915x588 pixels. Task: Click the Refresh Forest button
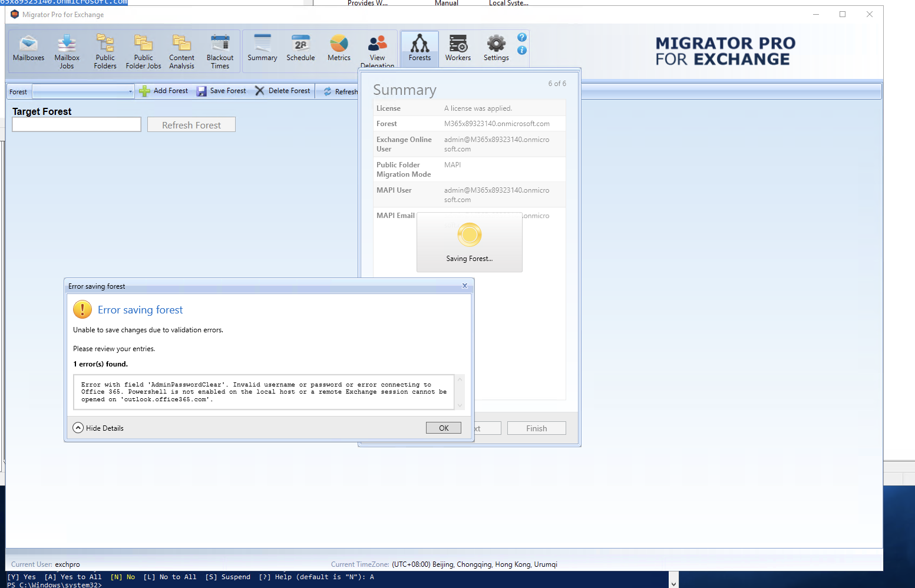[191, 124]
